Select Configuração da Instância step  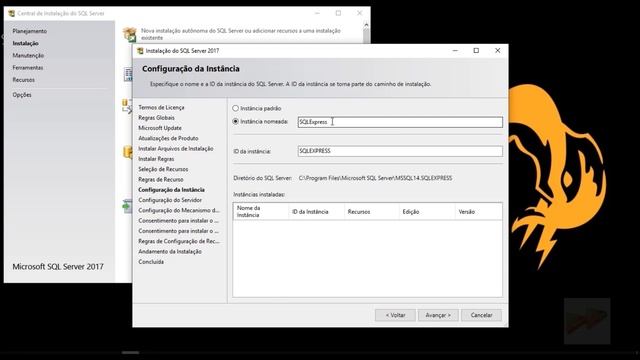tap(171, 190)
